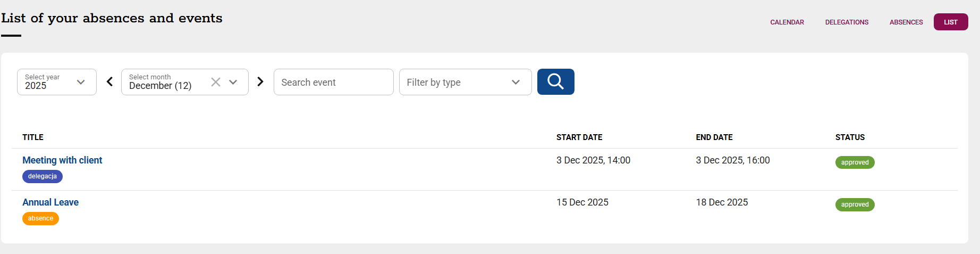Clear the selected month with X
The image size is (980, 254).
(x=215, y=82)
